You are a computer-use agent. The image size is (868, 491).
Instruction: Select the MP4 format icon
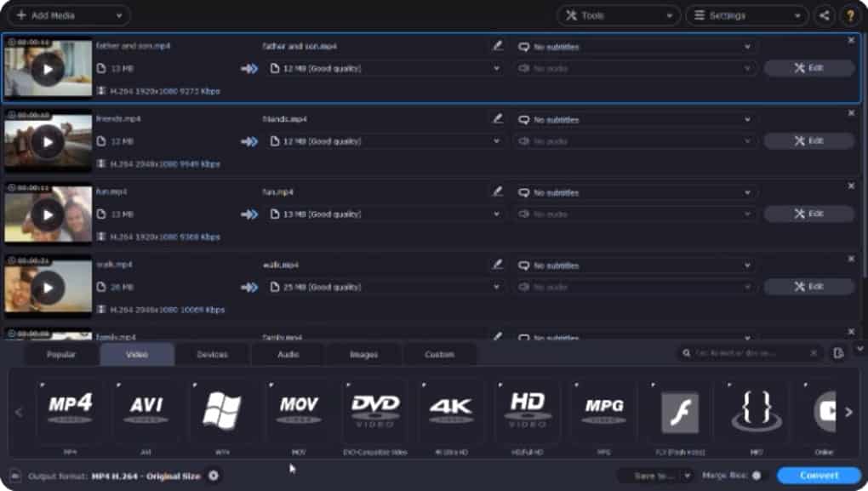click(70, 408)
